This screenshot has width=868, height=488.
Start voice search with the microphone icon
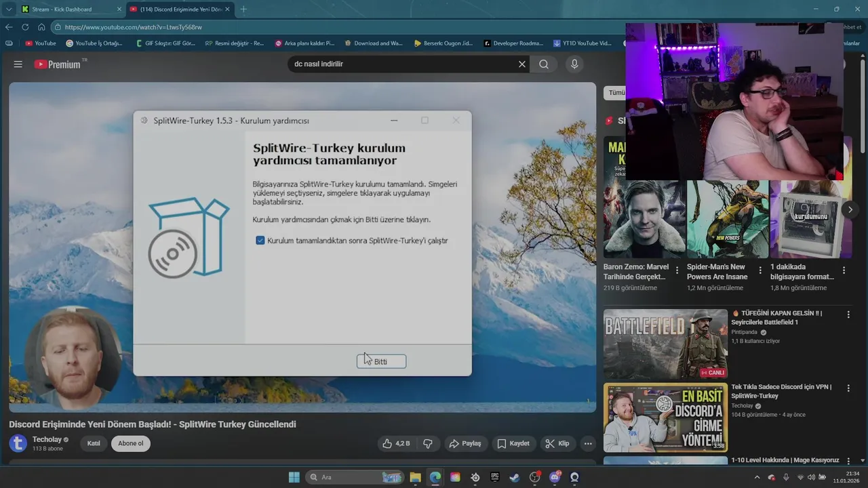click(x=574, y=64)
